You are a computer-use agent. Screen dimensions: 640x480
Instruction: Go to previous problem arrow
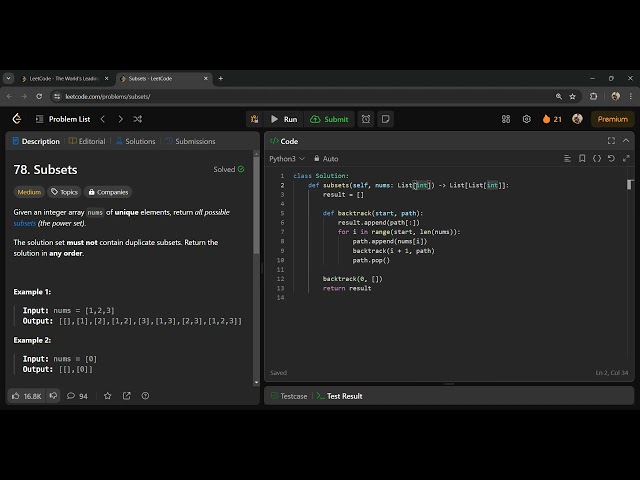pos(103,119)
